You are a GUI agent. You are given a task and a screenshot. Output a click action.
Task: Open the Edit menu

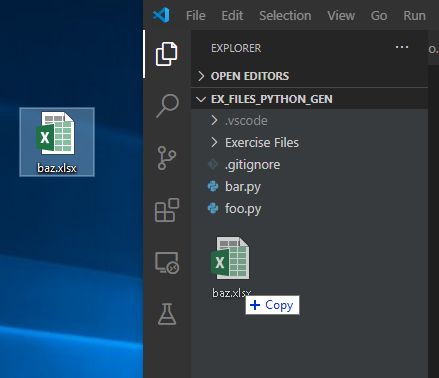[x=232, y=16]
